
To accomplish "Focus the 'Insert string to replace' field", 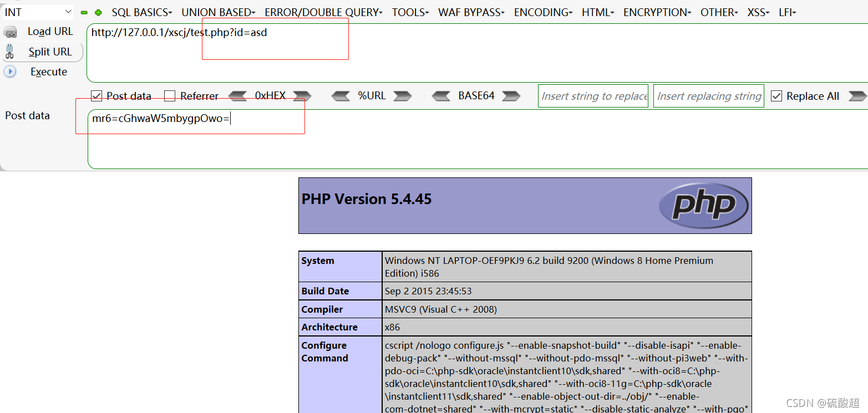I will [x=593, y=96].
